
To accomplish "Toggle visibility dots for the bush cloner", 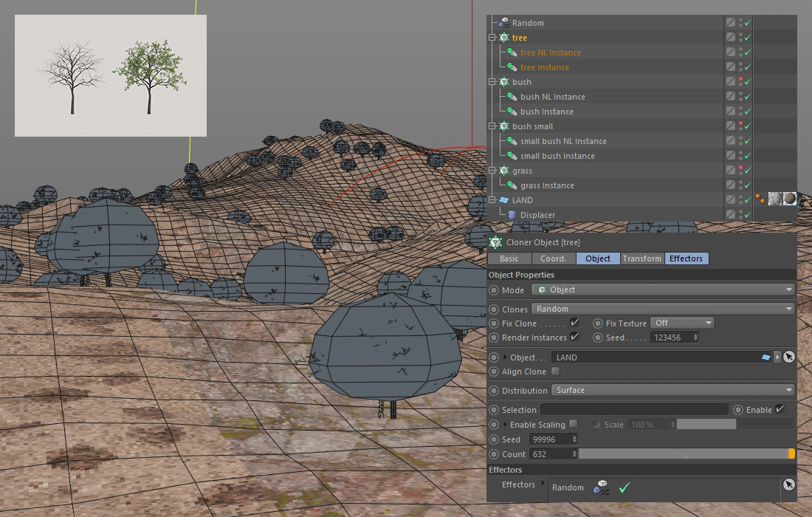I will [740, 82].
